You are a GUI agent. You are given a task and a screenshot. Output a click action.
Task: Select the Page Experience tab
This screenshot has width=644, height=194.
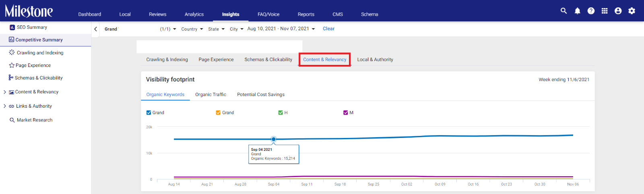click(216, 59)
